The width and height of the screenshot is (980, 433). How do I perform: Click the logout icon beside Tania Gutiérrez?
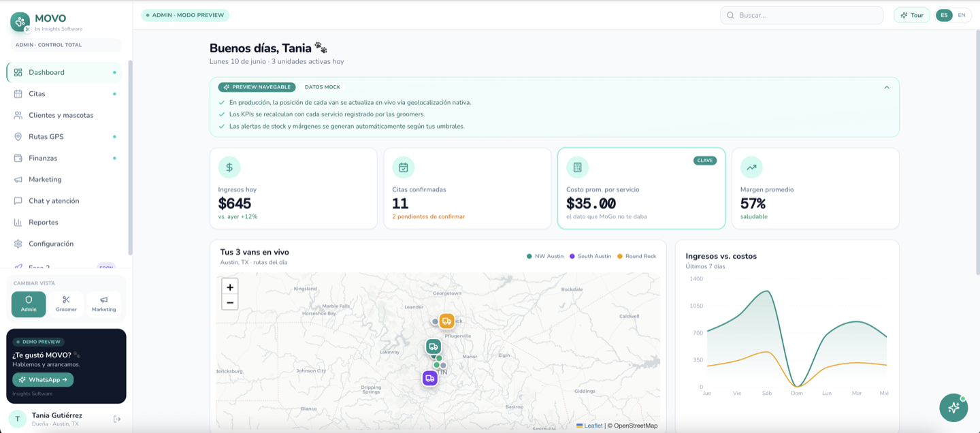coord(117,419)
